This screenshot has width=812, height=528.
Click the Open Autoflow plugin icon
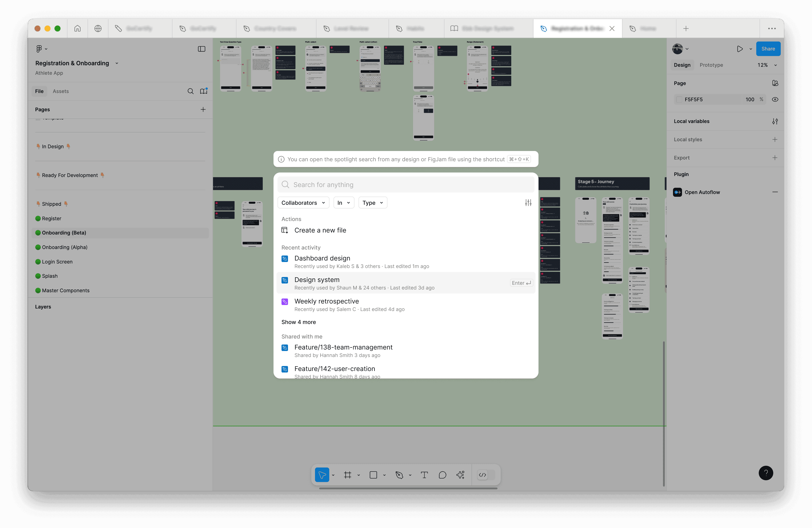click(x=677, y=192)
